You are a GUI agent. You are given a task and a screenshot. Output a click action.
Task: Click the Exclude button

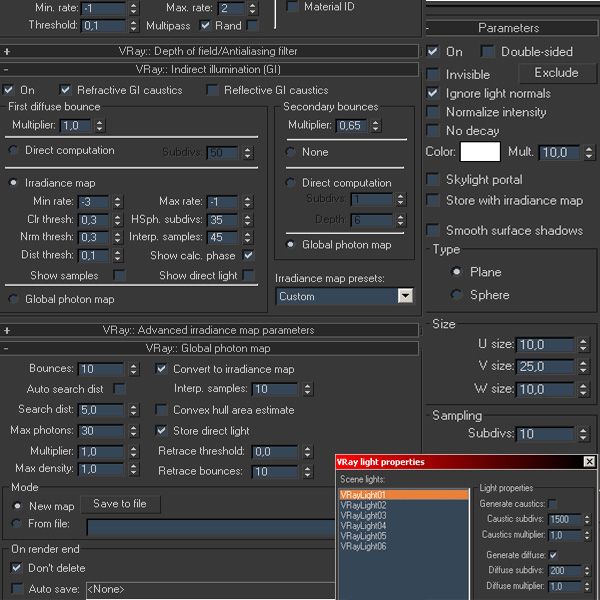tap(557, 73)
